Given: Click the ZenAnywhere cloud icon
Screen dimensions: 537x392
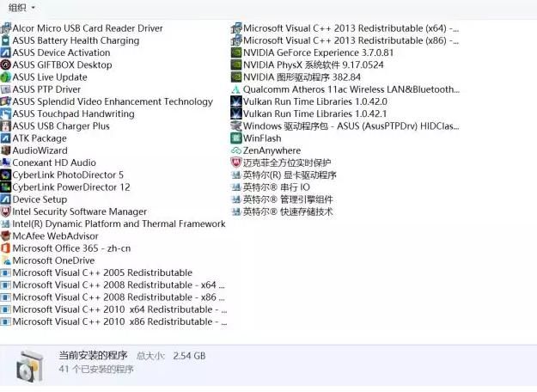Looking at the screenshot, I should [x=236, y=150].
